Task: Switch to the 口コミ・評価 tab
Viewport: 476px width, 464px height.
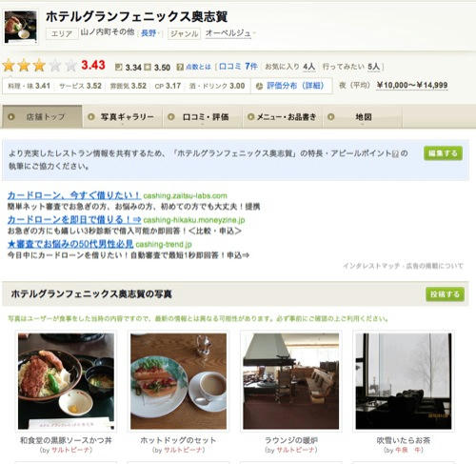Action: coord(203,117)
